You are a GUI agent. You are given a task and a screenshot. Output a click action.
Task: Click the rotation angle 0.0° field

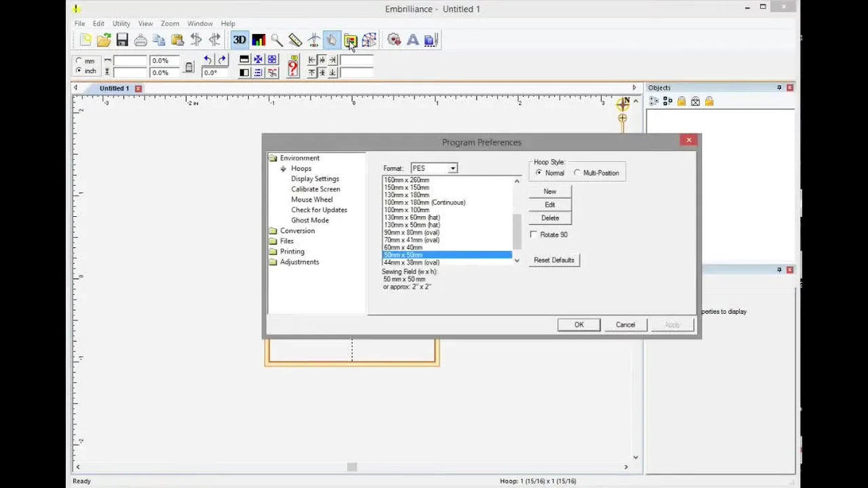[x=216, y=72]
